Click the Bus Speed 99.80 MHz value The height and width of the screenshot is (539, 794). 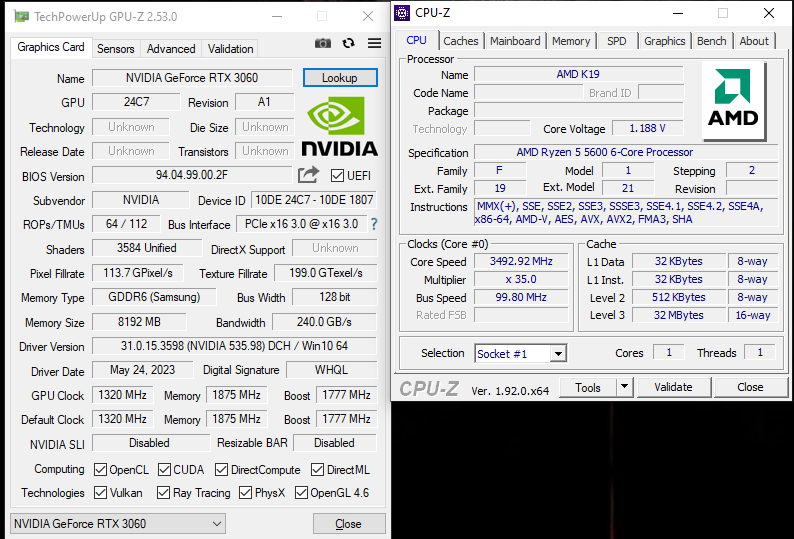coord(521,297)
